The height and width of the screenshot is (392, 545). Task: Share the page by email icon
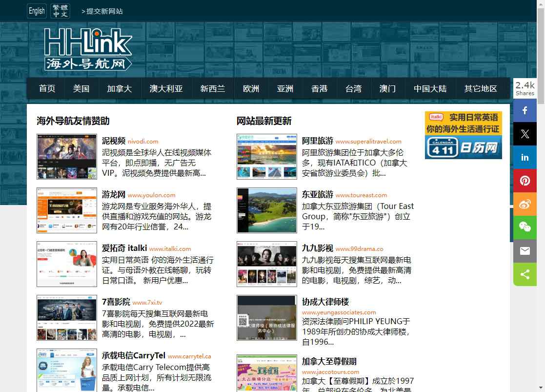(x=525, y=251)
